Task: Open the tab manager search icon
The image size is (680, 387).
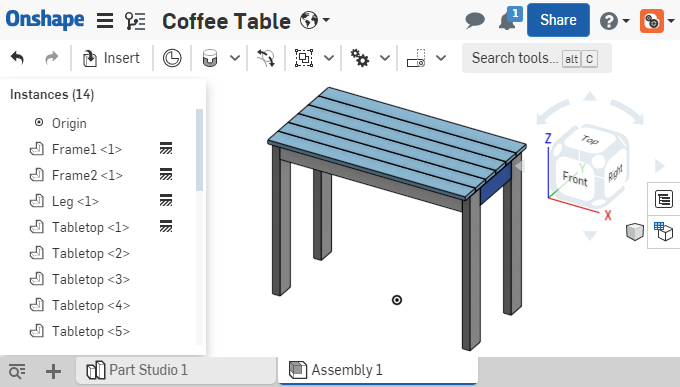Action: (17, 372)
